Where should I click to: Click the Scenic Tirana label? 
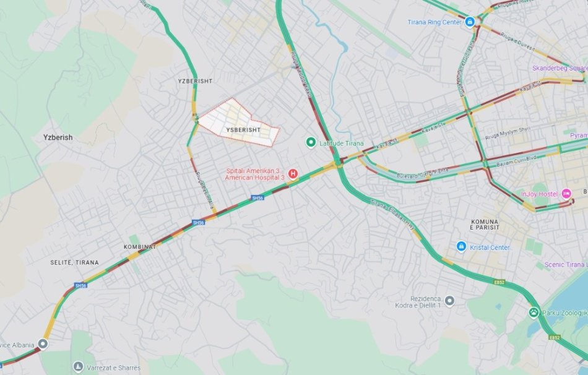pos(566,264)
